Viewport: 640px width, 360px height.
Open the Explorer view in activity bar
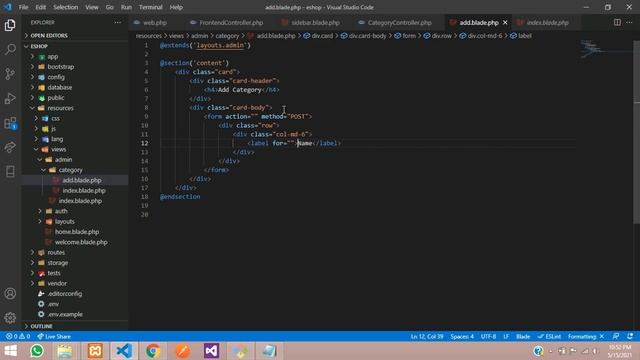(x=10, y=25)
